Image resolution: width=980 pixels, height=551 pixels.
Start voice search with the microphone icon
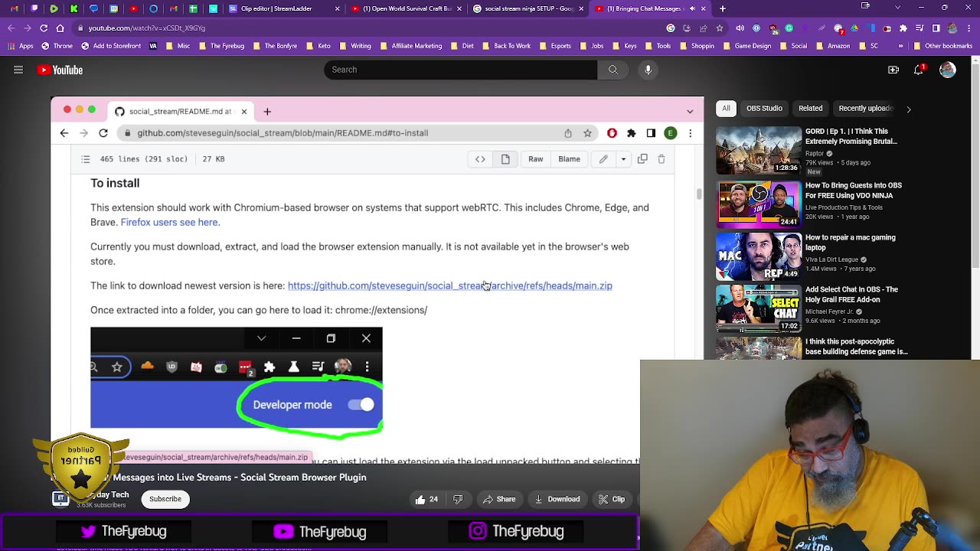[648, 70]
